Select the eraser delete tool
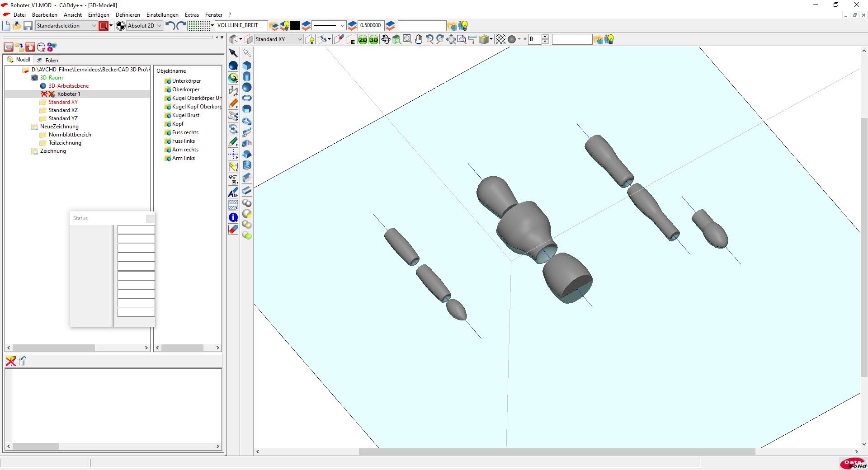Image resolution: width=868 pixels, height=470 pixels. tap(233, 230)
